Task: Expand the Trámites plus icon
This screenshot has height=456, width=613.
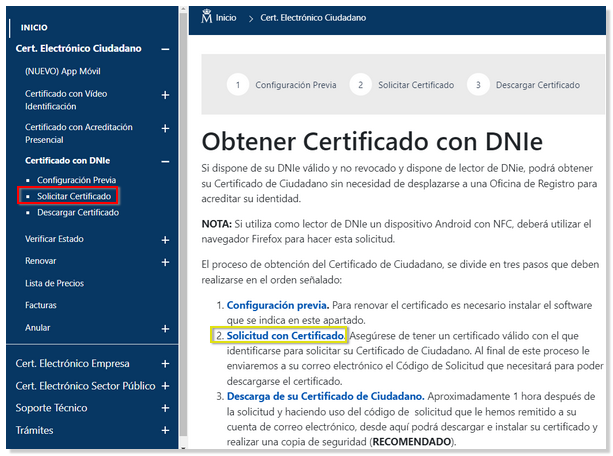Action: pos(165,430)
